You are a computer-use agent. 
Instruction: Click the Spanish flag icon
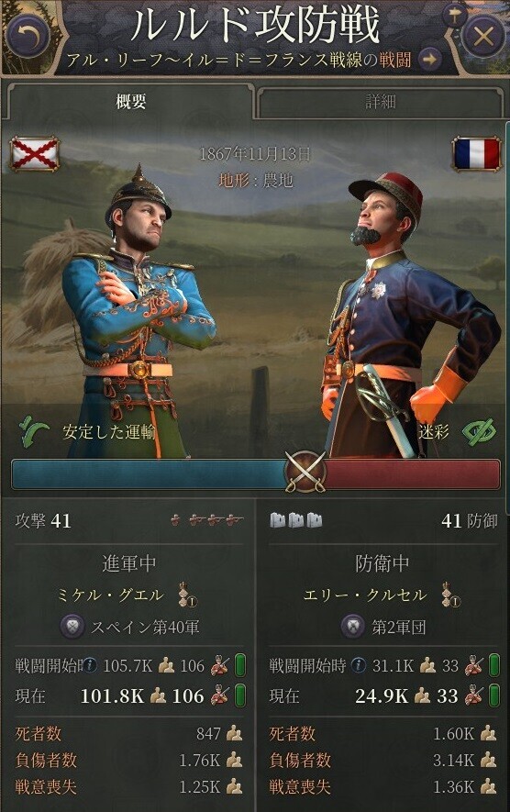coord(35,154)
